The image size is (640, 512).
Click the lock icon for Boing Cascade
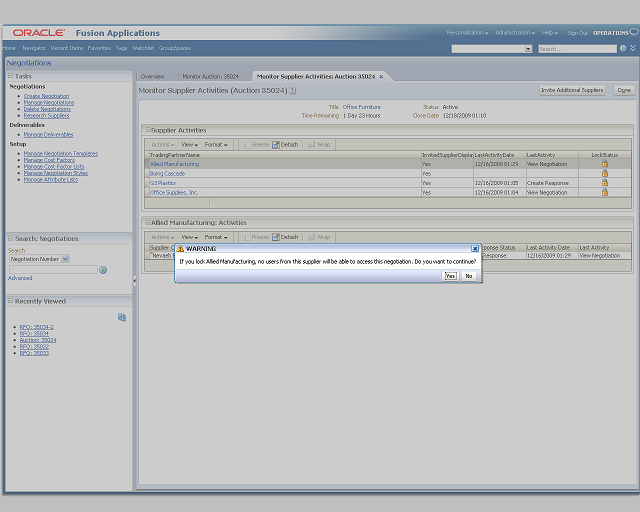(x=604, y=173)
